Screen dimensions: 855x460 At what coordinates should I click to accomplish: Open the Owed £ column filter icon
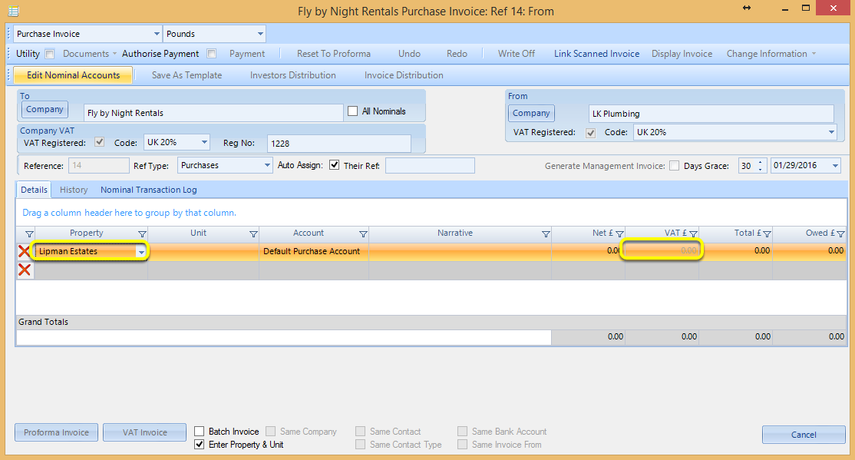[840, 234]
